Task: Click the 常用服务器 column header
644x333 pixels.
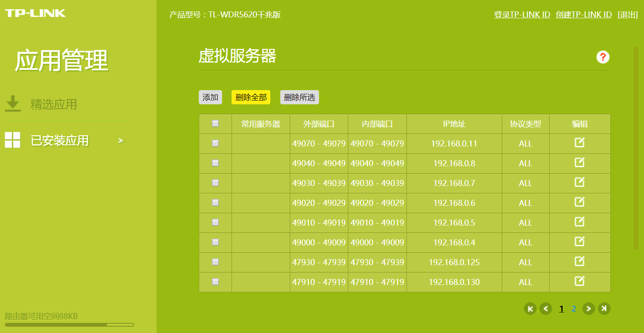Action: click(261, 124)
